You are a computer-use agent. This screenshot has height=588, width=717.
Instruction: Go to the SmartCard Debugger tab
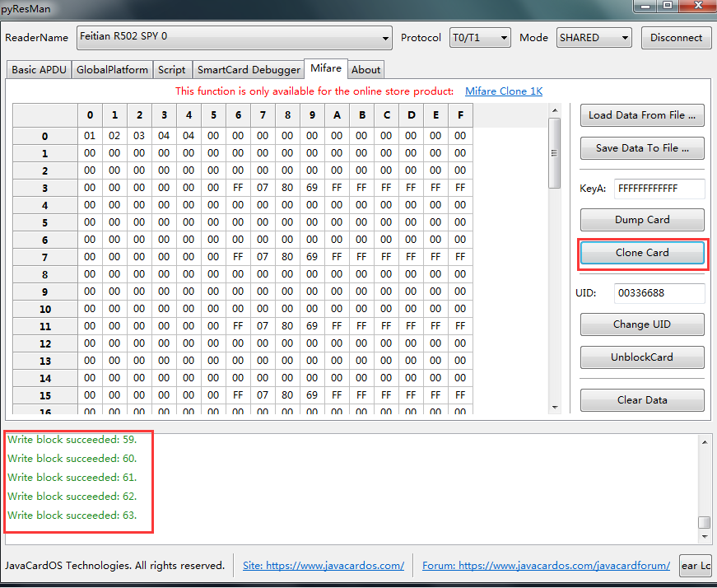pyautogui.click(x=249, y=70)
